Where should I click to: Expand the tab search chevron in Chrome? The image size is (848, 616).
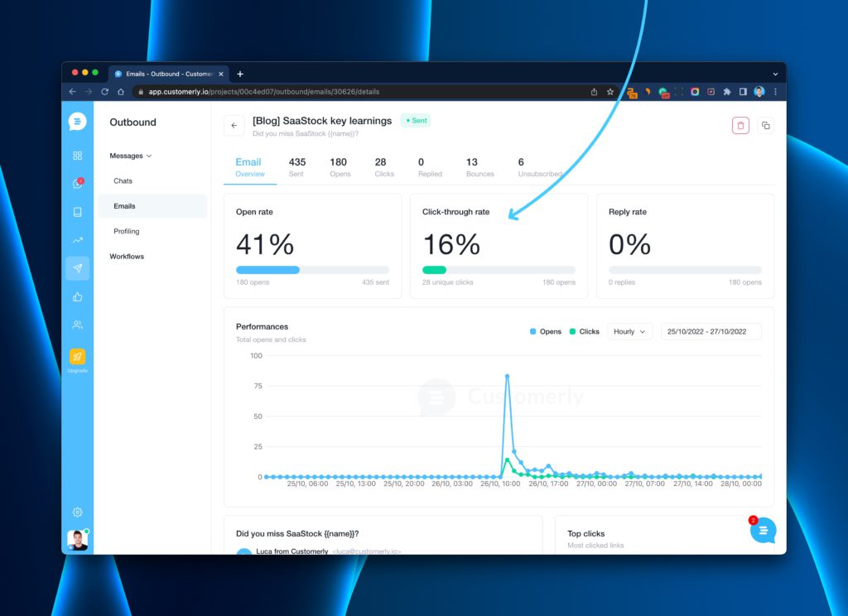[775, 74]
